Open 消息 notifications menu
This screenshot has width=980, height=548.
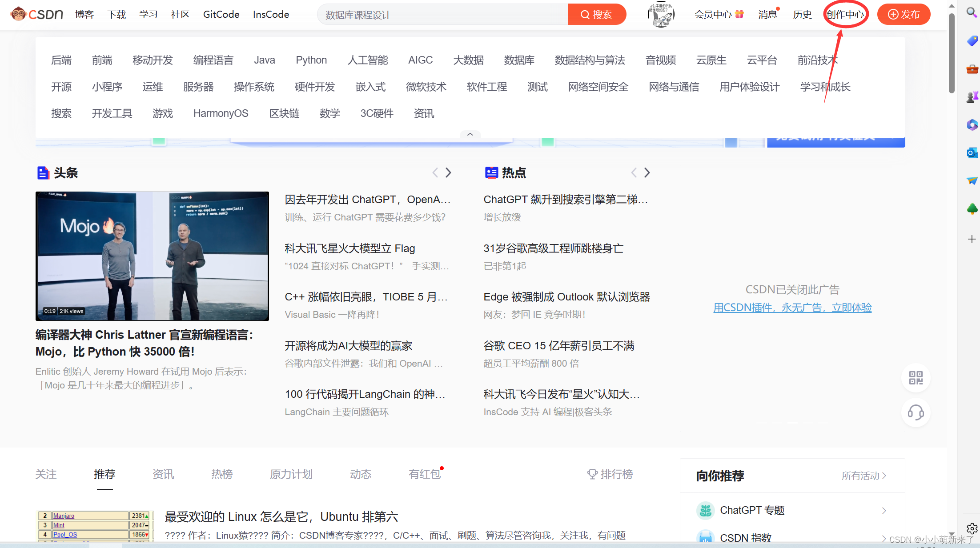[767, 14]
